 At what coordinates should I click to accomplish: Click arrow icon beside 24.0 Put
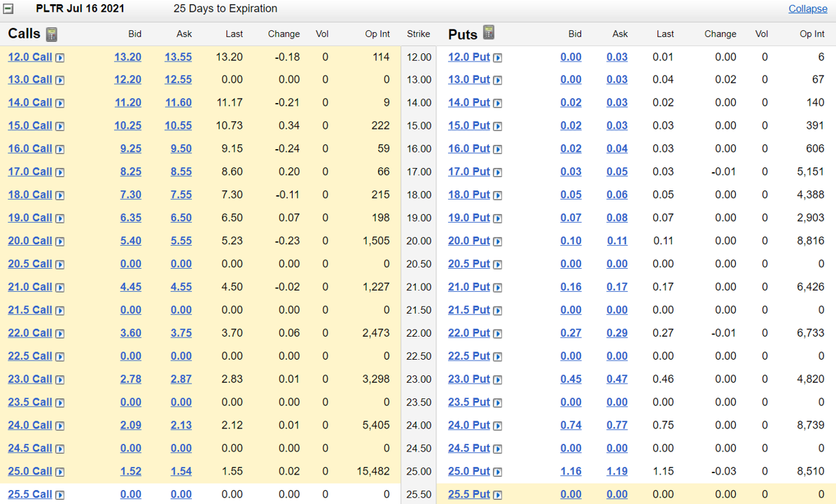point(497,426)
